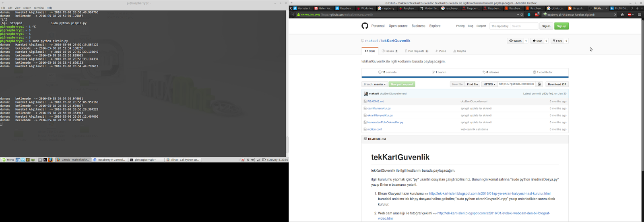Toggle Watch on the repository
This screenshot has height=222, width=644.
515,41
